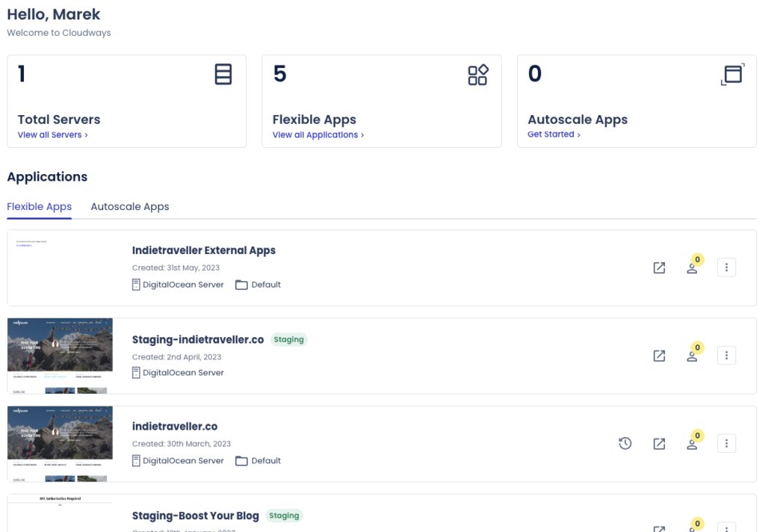The height and width of the screenshot is (532, 765).
Task: Open three-dot menu for indietraveller.co
Action: coord(726,443)
